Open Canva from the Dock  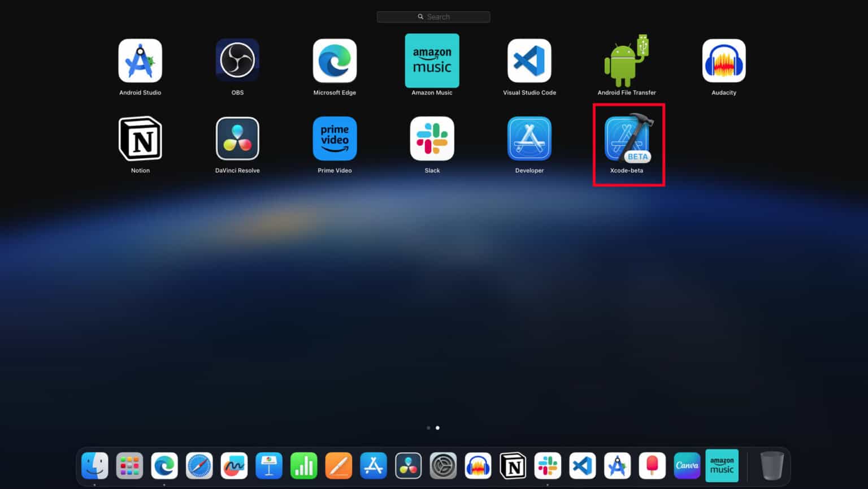[x=687, y=465]
